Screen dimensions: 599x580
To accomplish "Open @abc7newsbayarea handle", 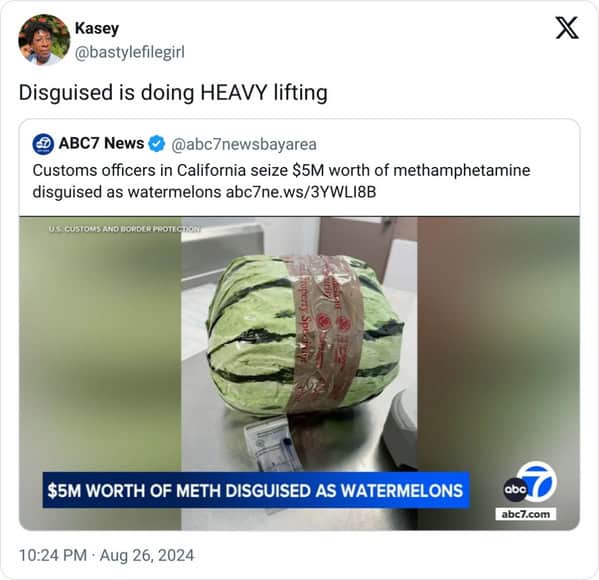I will (x=244, y=144).
